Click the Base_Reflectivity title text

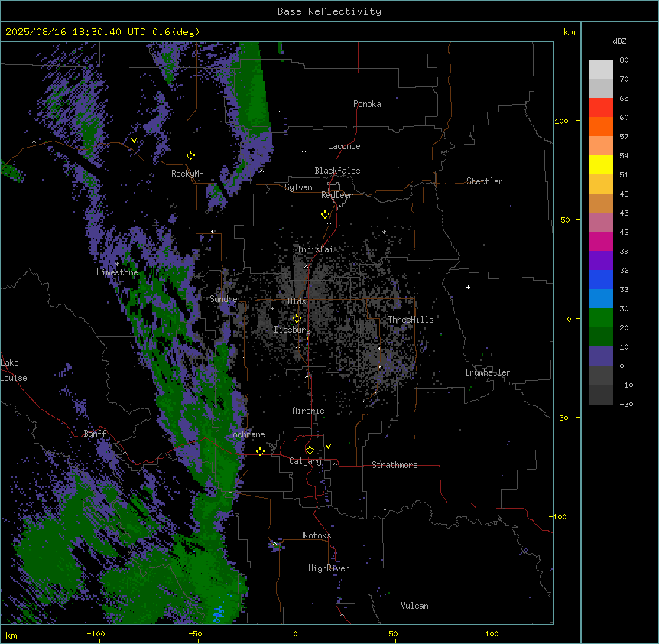(x=329, y=11)
